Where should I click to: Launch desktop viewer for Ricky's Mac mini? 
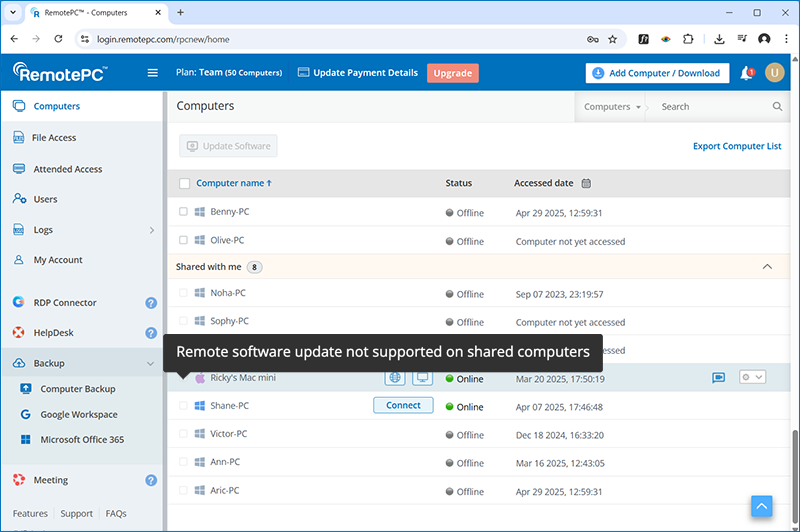422,378
